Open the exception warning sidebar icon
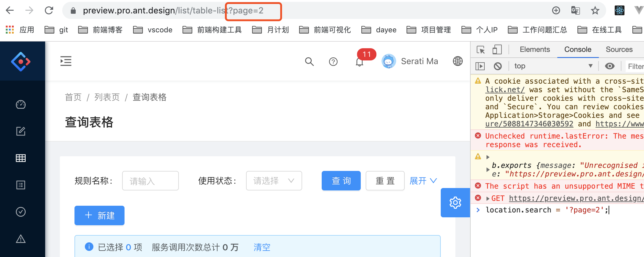The height and width of the screenshot is (257, 644). [x=21, y=239]
